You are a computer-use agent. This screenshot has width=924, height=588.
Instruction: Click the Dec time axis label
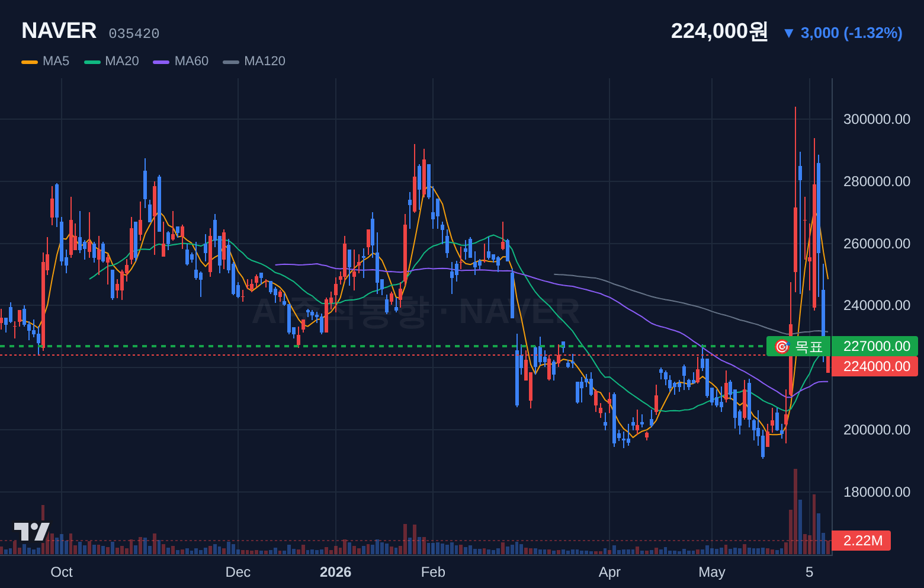pos(238,572)
